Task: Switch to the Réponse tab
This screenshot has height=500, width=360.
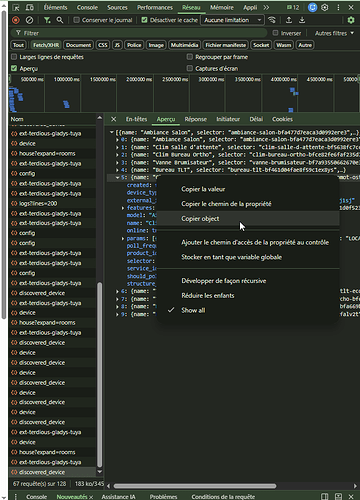Action: point(196,119)
